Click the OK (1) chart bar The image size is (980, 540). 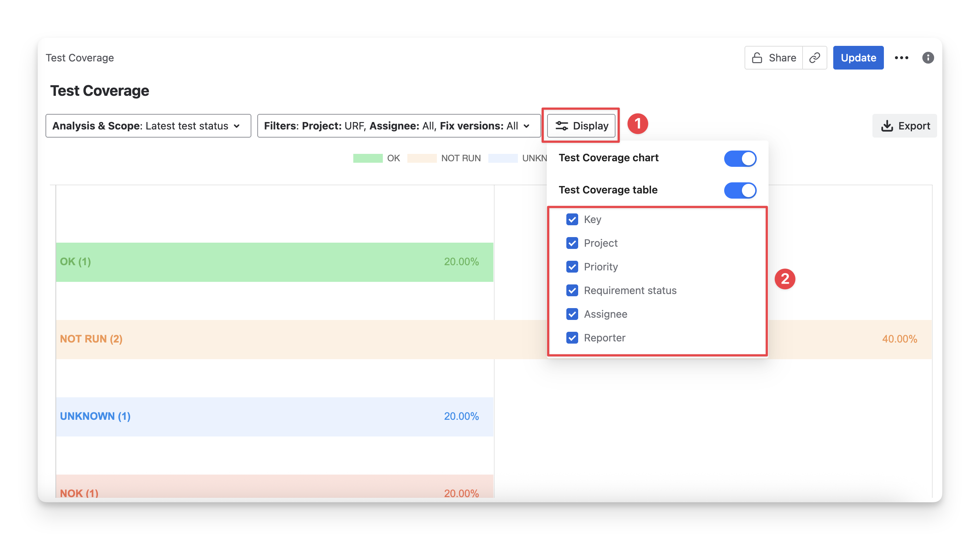(x=274, y=262)
